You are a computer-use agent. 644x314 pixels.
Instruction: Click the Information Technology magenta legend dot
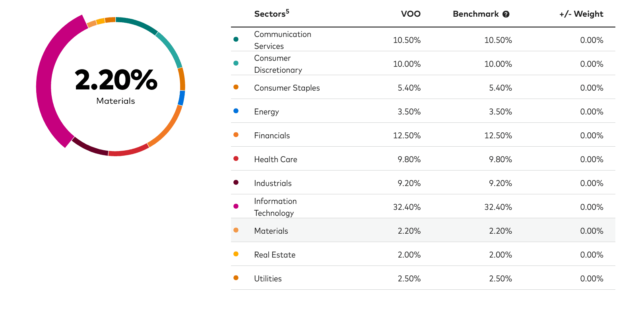click(236, 206)
